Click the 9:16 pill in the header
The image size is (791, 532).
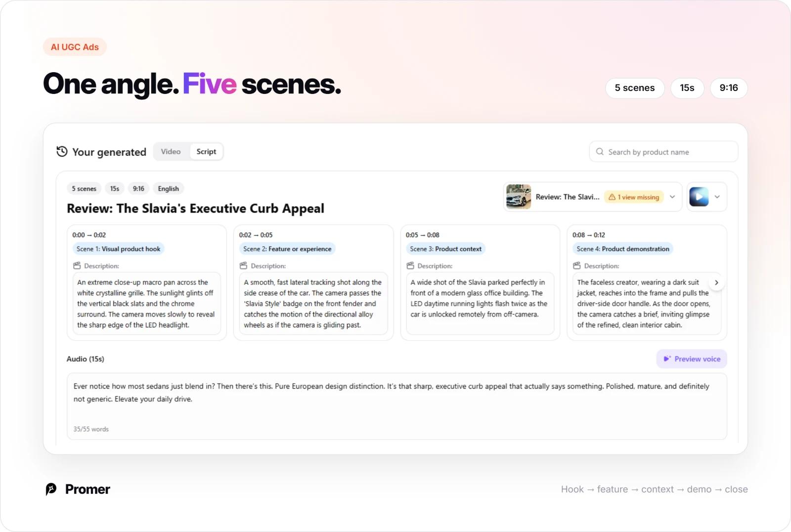click(x=729, y=88)
